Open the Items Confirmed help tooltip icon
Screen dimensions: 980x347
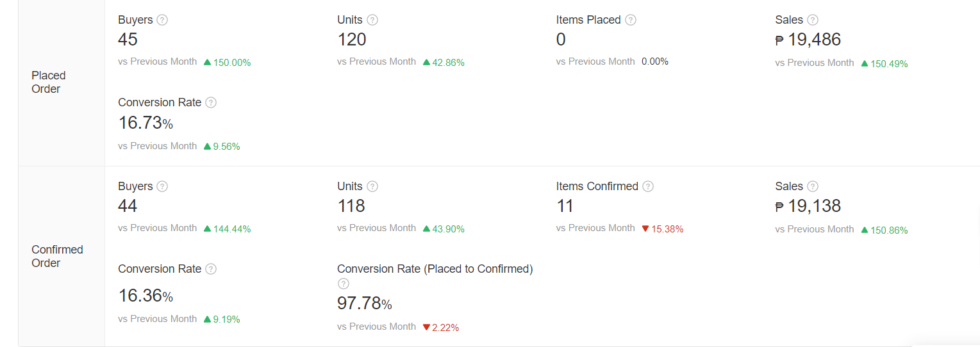(648, 186)
